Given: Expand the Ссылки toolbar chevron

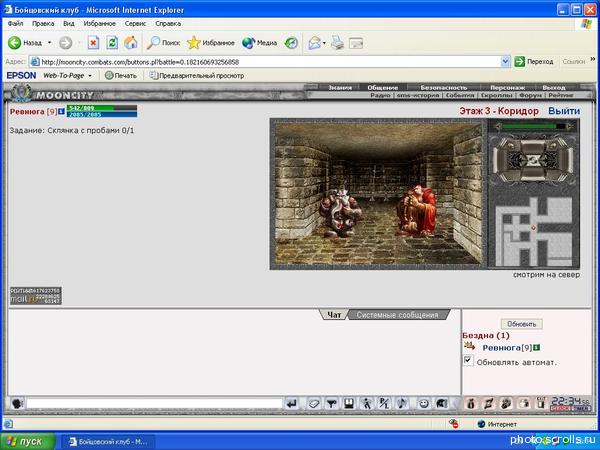Looking at the screenshot, I should coord(593,60).
